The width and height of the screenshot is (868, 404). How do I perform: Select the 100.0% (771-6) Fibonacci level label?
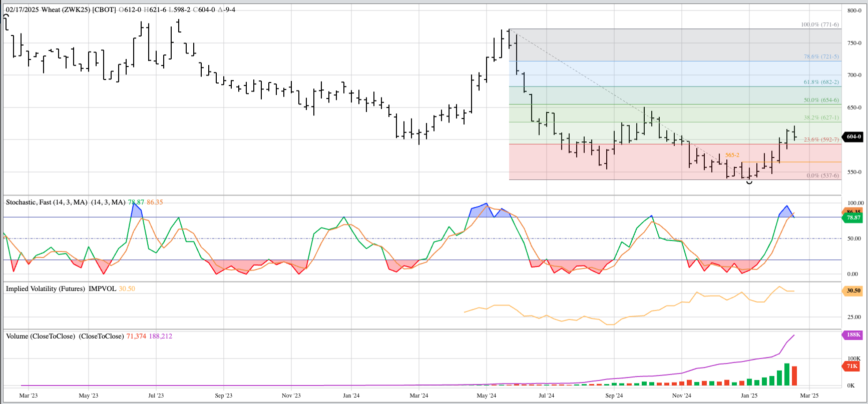pos(819,24)
